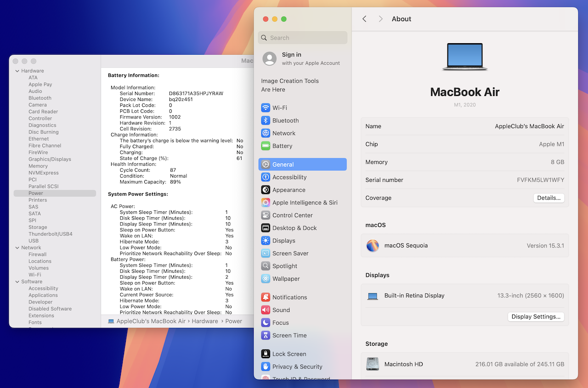Image resolution: width=588 pixels, height=388 pixels.
Task: Open Wallpaper settings icon
Action: tap(266, 279)
